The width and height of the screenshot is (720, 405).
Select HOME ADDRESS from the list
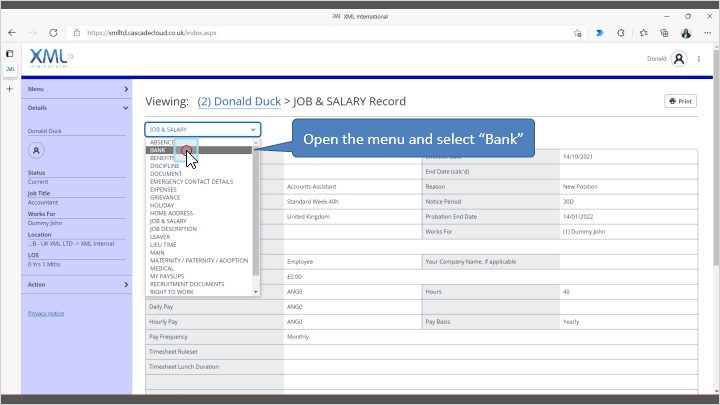199,213
